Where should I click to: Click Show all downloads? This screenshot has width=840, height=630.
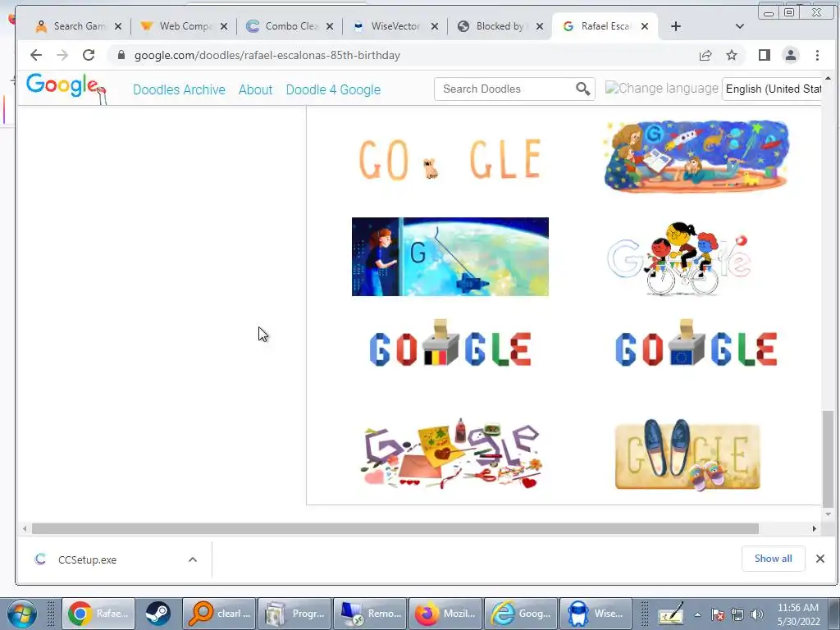[x=773, y=559]
